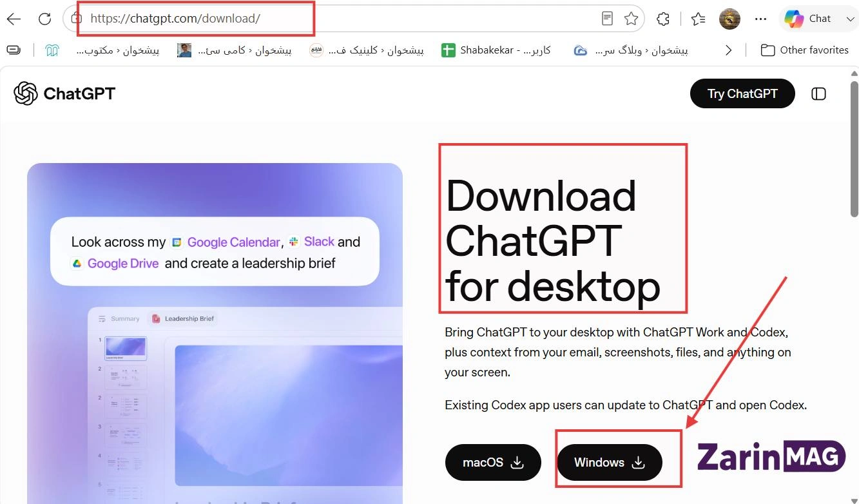Open the Copilot Chat button
Image resolution: width=859 pixels, height=504 pixels.
(808, 19)
